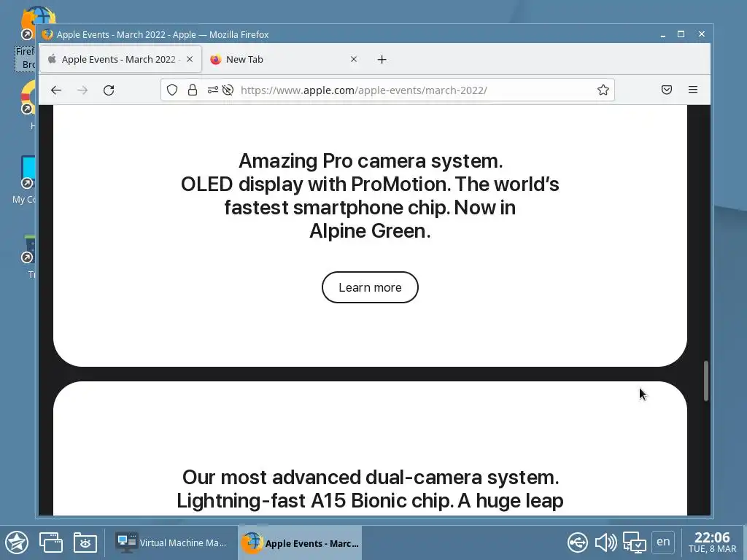Screen dimensions: 747x560
Task: Click Learn more for iPhone Pro
Action: point(370,287)
